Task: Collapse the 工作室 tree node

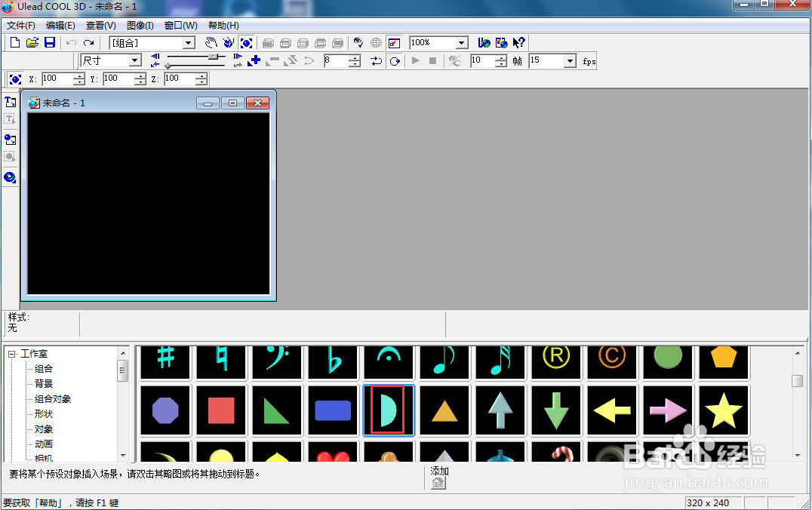Action: tap(11, 354)
